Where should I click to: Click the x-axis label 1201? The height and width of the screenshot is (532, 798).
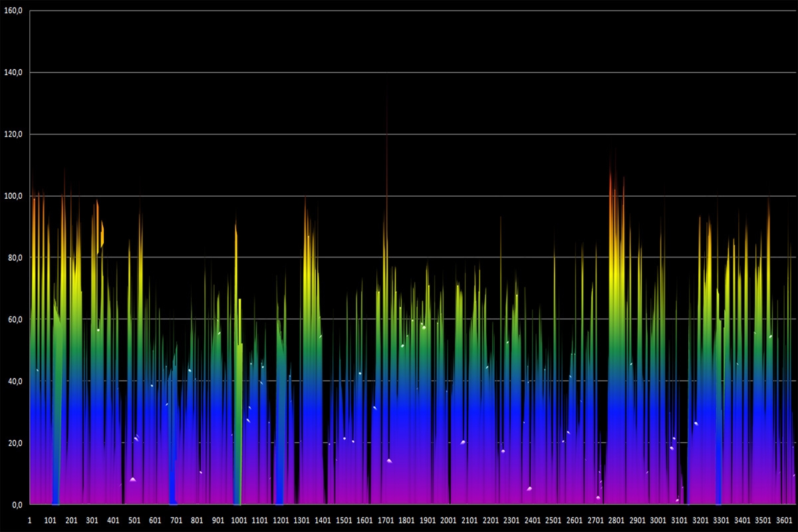[281, 521]
